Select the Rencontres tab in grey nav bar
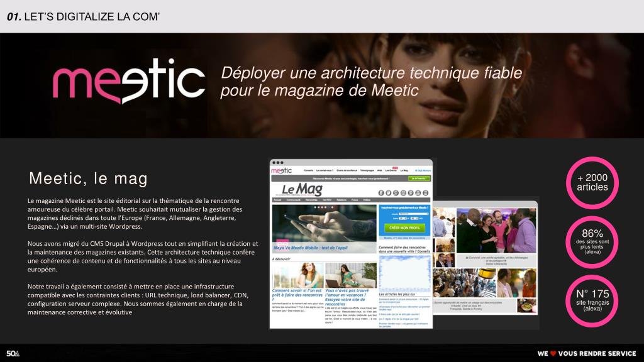 pyautogui.click(x=311, y=200)
